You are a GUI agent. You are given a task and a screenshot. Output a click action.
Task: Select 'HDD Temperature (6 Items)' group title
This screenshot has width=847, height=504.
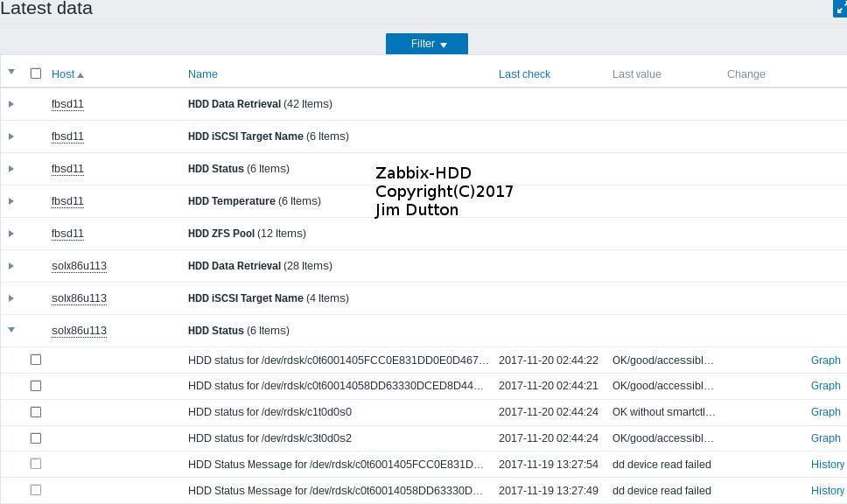coord(255,201)
